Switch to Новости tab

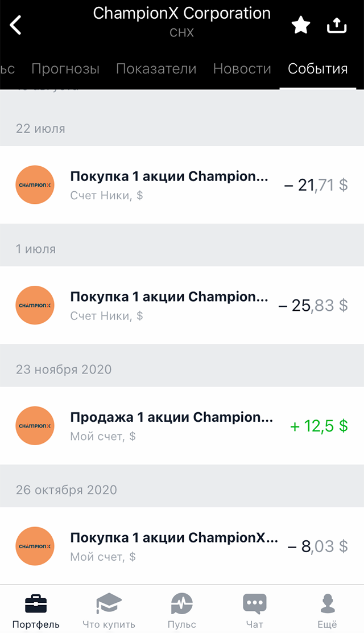(242, 69)
